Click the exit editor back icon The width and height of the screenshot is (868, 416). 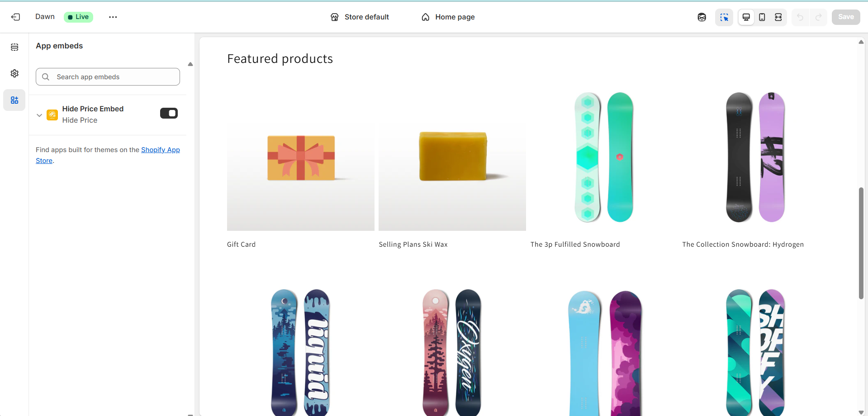click(15, 17)
